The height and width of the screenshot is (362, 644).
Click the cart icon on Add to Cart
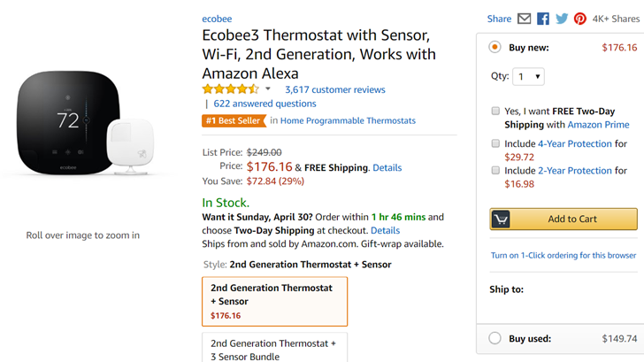click(x=501, y=219)
